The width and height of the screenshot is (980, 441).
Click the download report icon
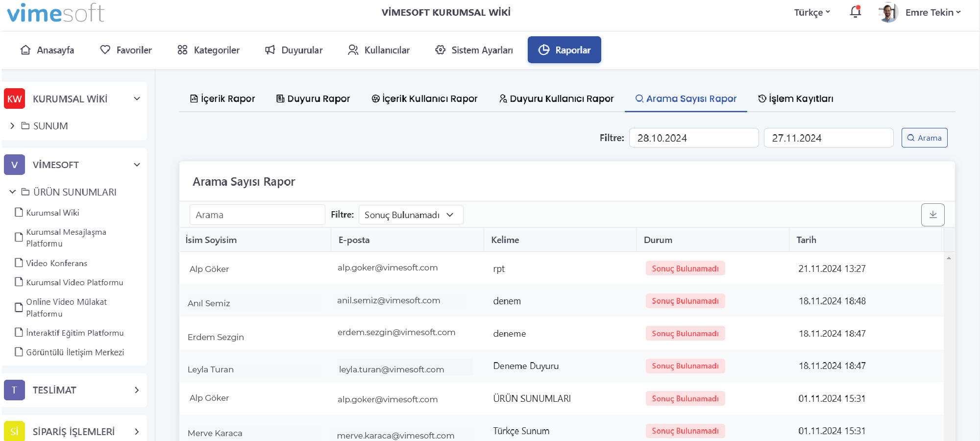[933, 215]
